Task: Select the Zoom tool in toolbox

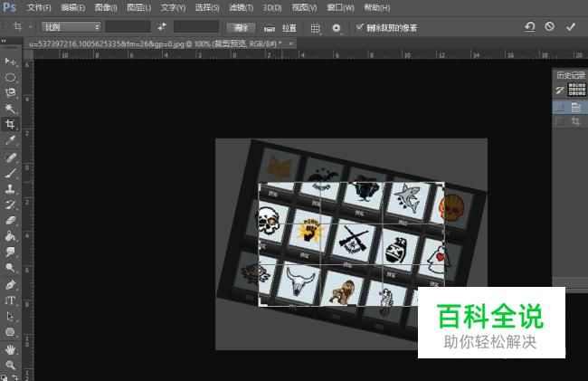Action: click(10, 365)
